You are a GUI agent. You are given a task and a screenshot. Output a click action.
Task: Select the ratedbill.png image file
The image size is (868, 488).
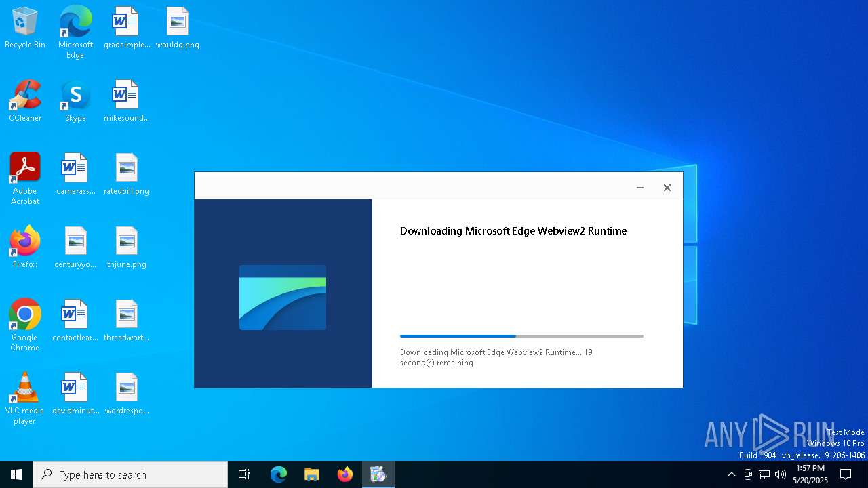(x=127, y=174)
